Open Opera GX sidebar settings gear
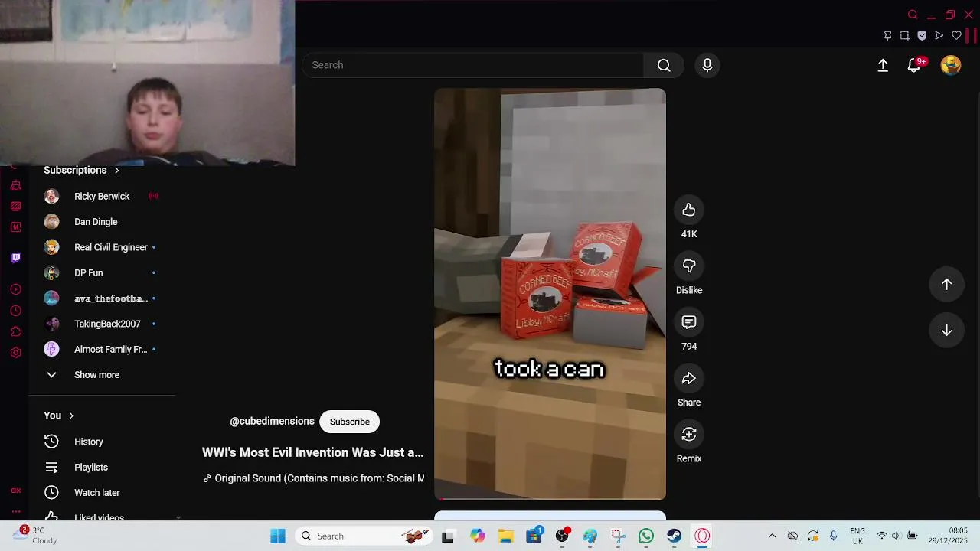Image resolution: width=980 pixels, height=551 pixels. point(15,353)
